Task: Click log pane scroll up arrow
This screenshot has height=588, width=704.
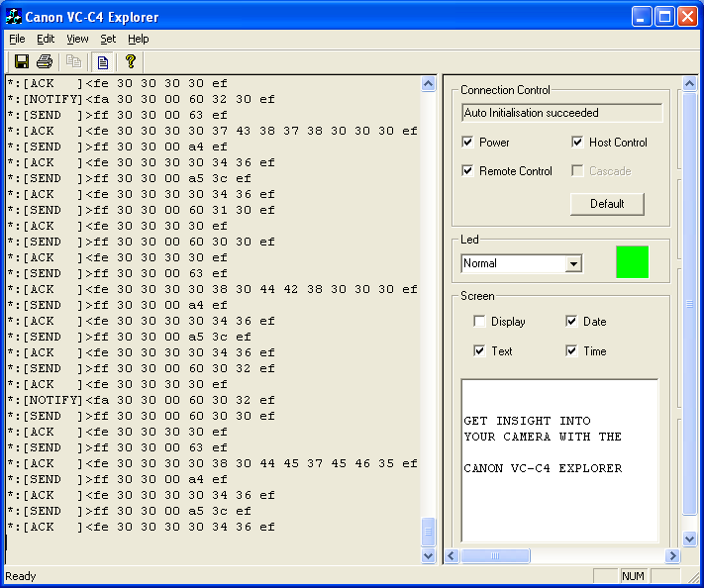Action: tap(429, 84)
